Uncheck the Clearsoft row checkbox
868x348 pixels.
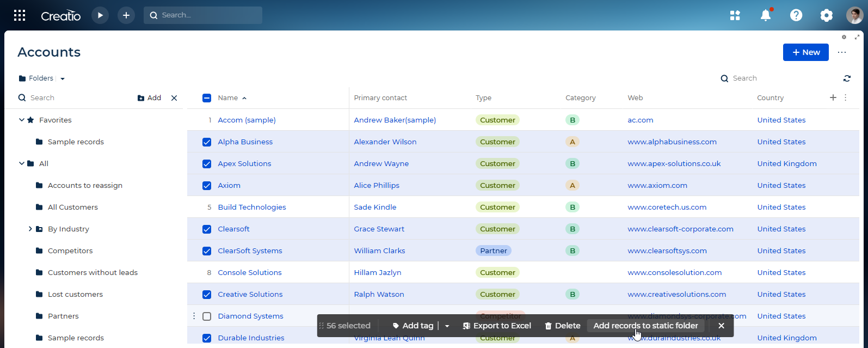pos(207,229)
